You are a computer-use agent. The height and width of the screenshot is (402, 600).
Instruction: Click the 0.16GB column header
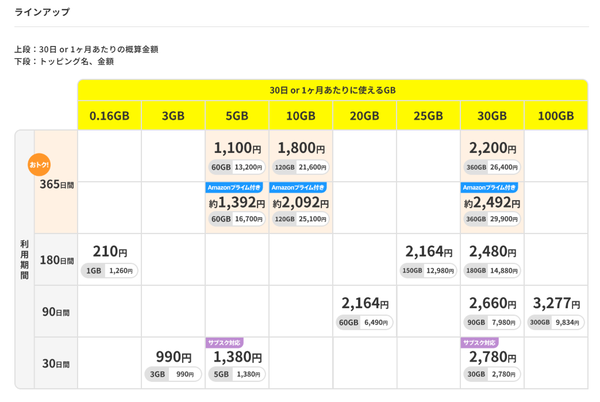pos(110,115)
